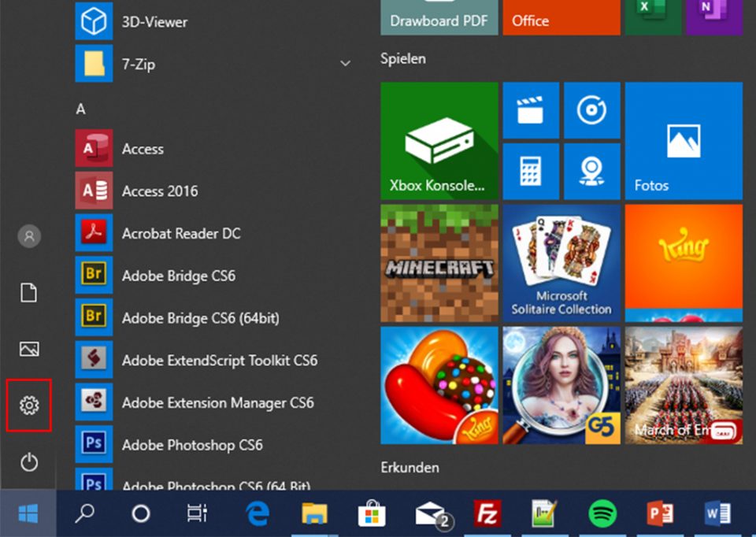Open the Minecraft tile

tap(439, 263)
